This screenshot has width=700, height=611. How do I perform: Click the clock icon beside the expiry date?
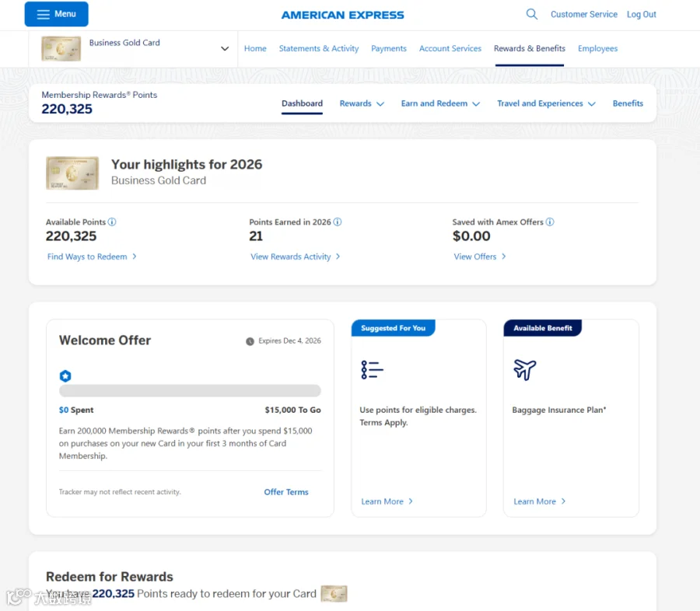pyautogui.click(x=250, y=341)
